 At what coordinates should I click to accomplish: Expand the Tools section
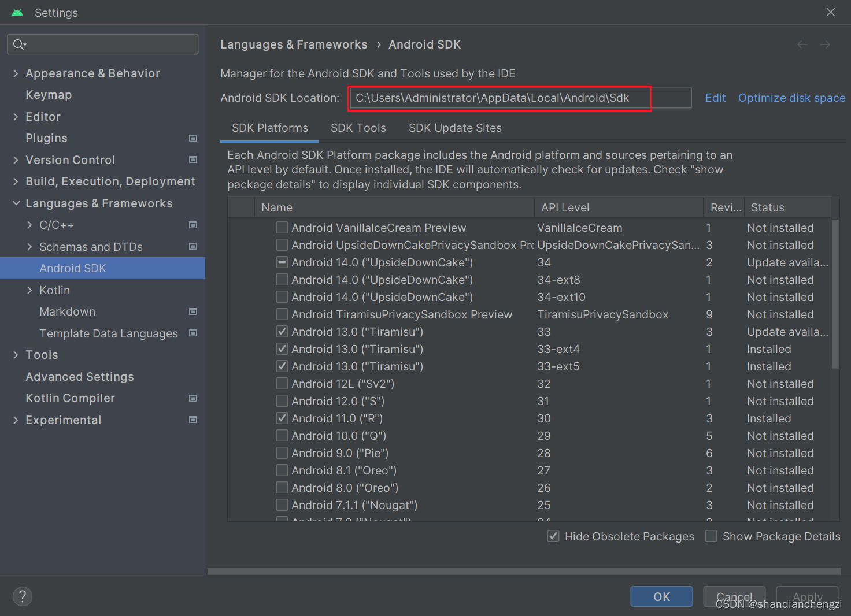pos(16,355)
